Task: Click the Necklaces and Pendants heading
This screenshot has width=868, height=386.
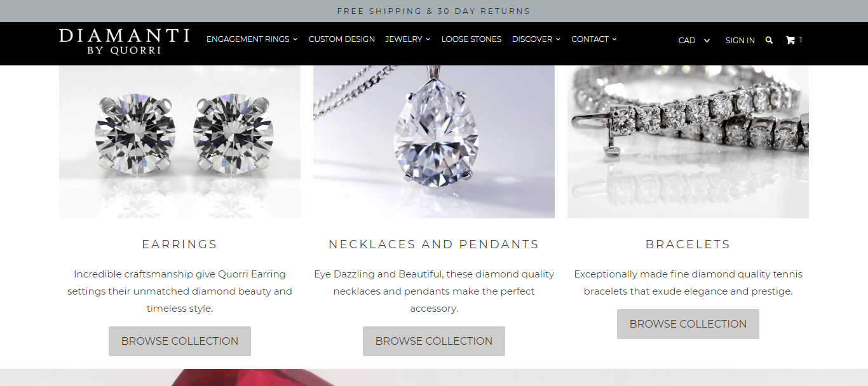Action: click(434, 244)
